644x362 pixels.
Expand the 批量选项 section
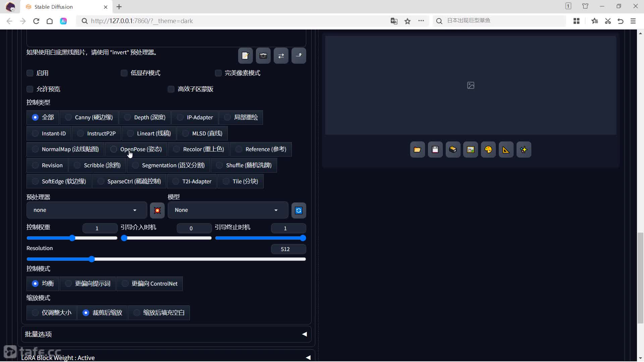166,335
